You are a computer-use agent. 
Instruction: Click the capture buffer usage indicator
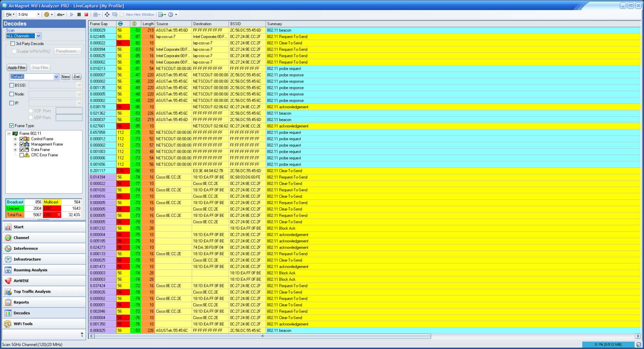[x=608, y=344]
